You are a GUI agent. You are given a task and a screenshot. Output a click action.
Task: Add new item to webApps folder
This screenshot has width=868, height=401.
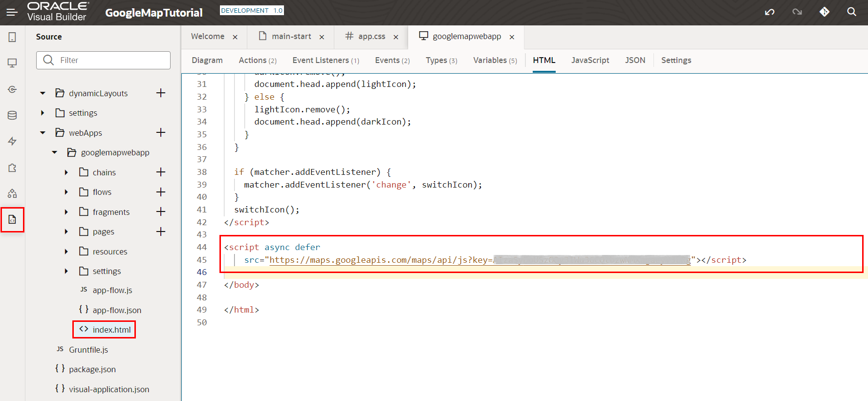pos(161,132)
